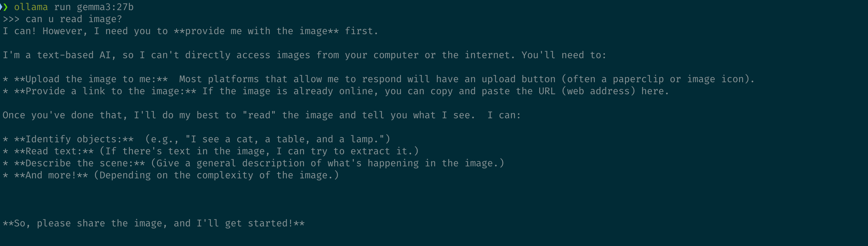Click the gemma3:27b model name
Viewport: 868px width, 246px height.
[105, 7]
